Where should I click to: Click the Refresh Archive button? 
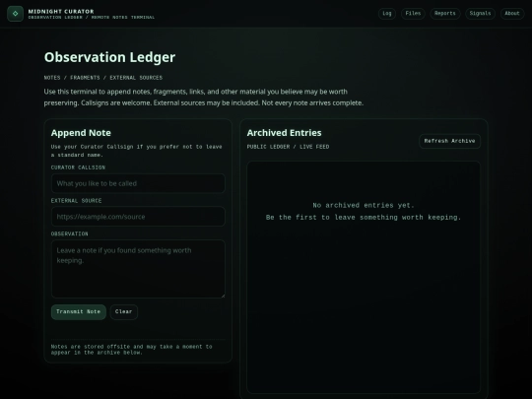pos(449,141)
